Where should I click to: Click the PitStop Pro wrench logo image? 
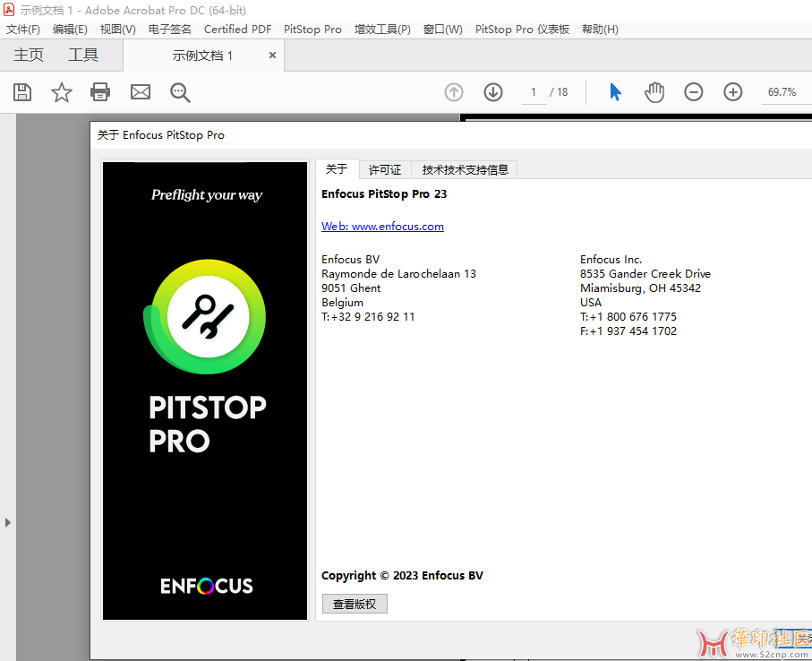(205, 316)
